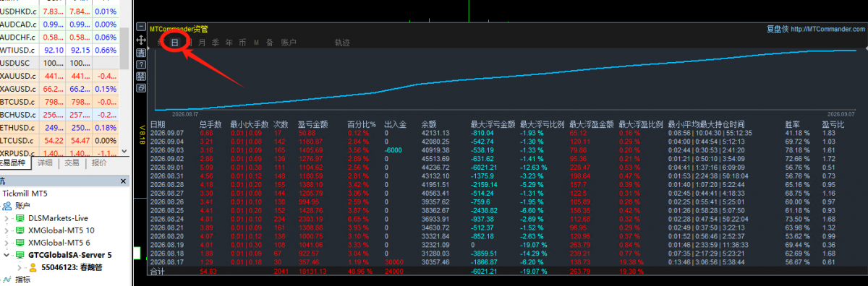Click the XMGlobal-MT5 10 server icon
868x286 pixels.
(20, 230)
